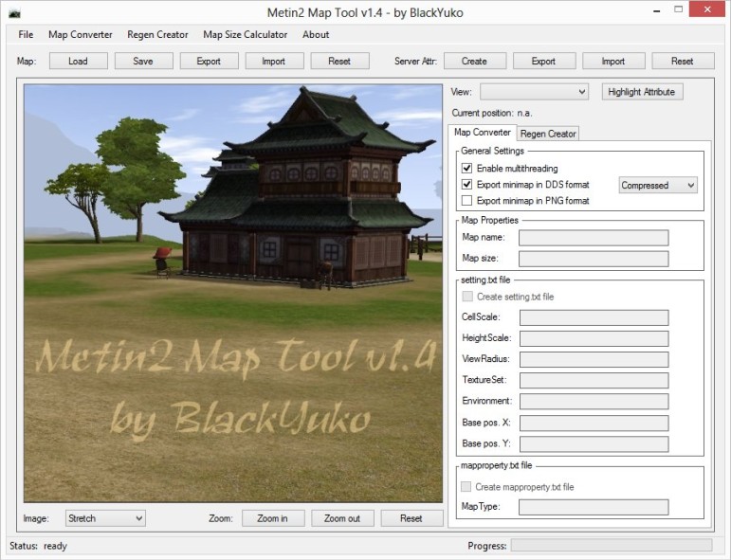Screen dimensions: 731x560
Task: Click the Highlight Attribute button
Action: 642,92
